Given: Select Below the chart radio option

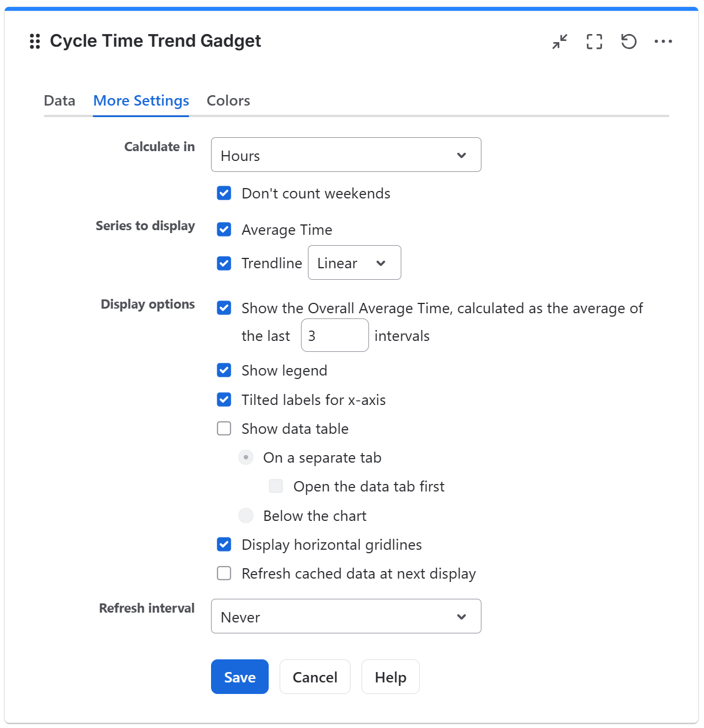Looking at the screenshot, I should click(246, 515).
